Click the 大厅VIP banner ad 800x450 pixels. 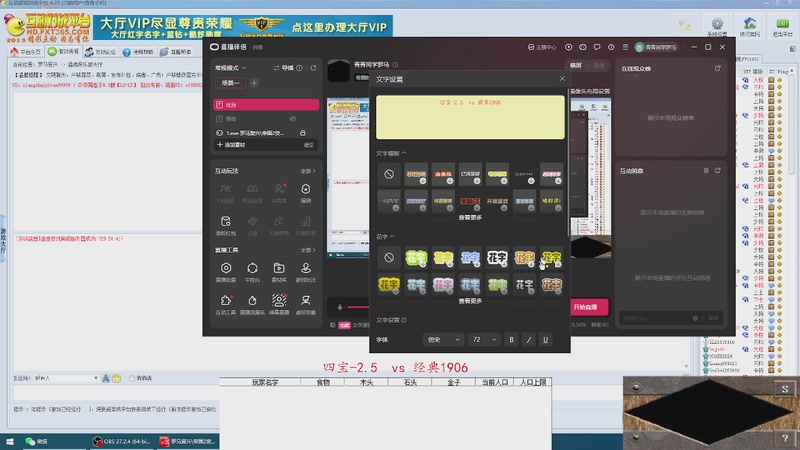pyautogui.click(x=243, y=27)
